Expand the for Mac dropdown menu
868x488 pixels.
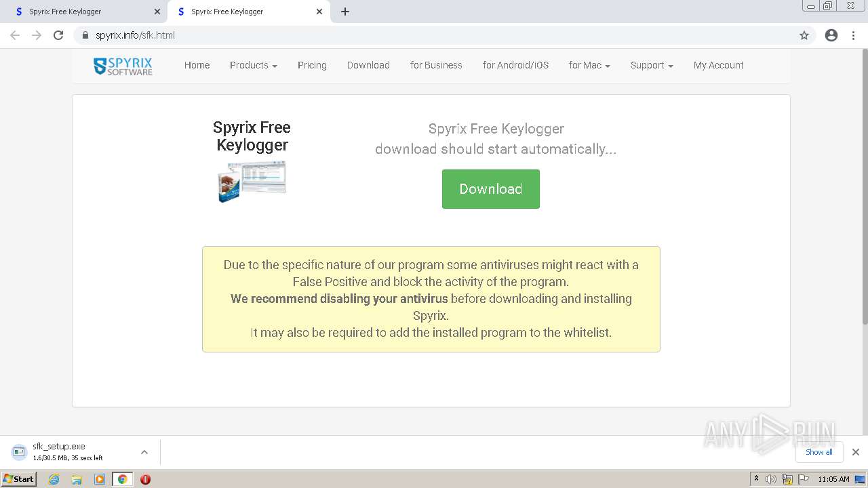click(589, 66)
